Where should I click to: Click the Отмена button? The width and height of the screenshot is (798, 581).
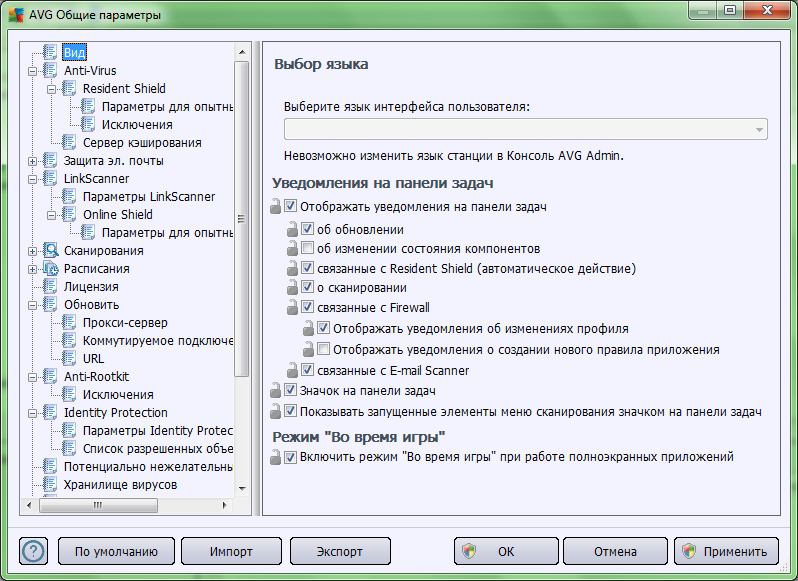tap(615, 551)
